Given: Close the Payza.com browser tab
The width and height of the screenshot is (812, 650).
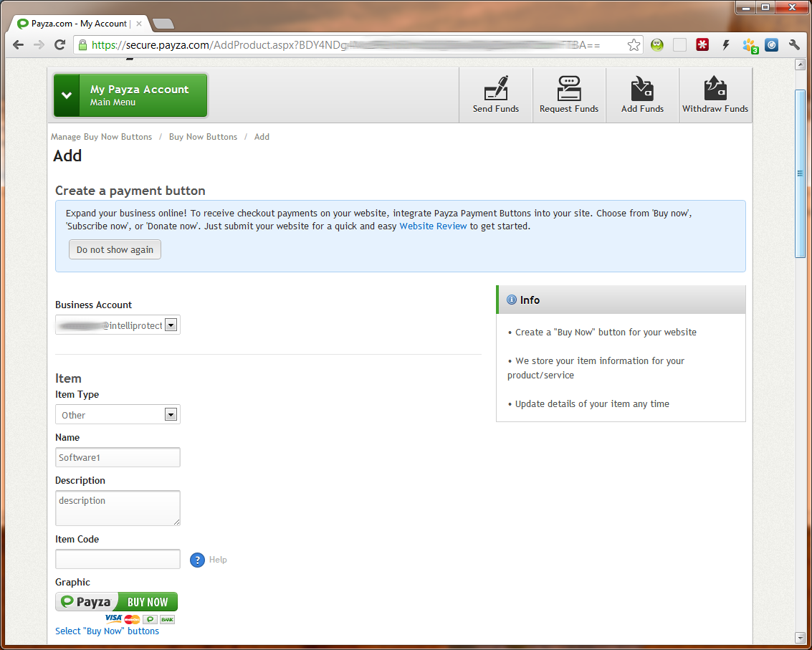Looking at the screenshot, I should [x=139, y=24].
